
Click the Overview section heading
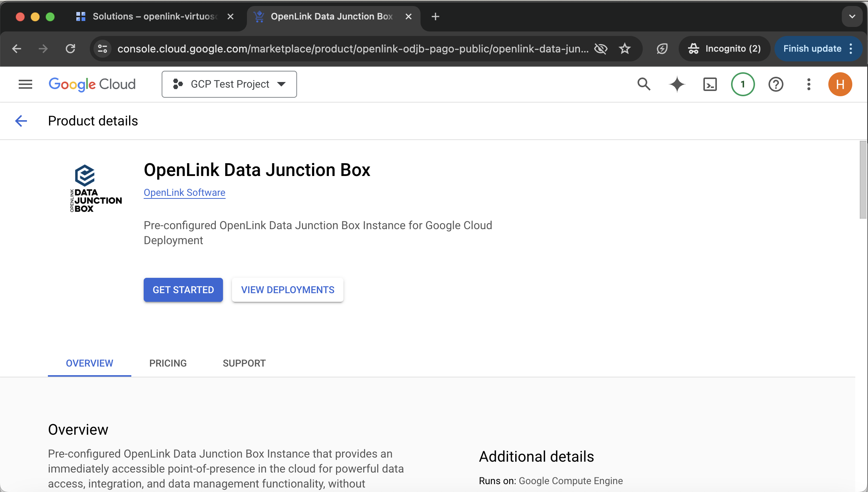tap(78, 430)
